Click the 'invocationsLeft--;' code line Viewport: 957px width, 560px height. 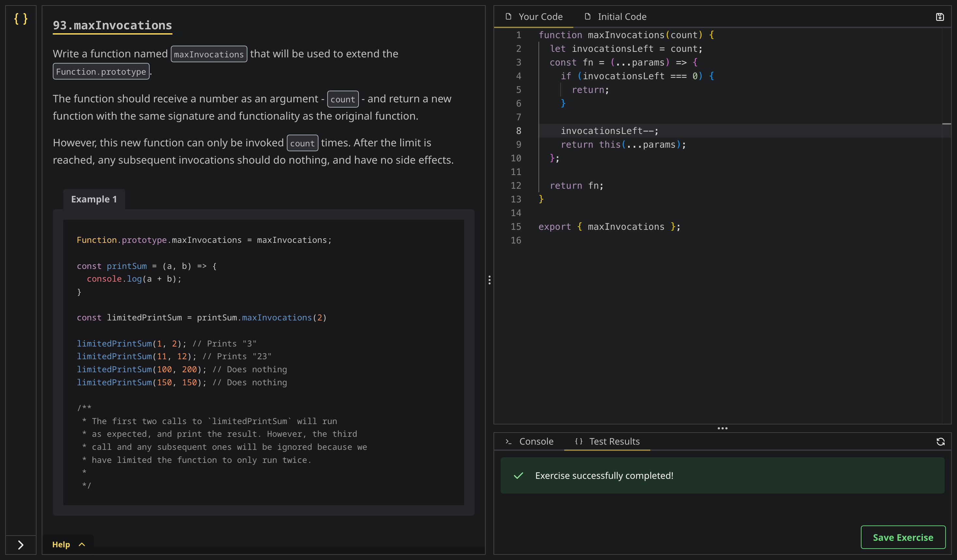(x=610, y=131)
